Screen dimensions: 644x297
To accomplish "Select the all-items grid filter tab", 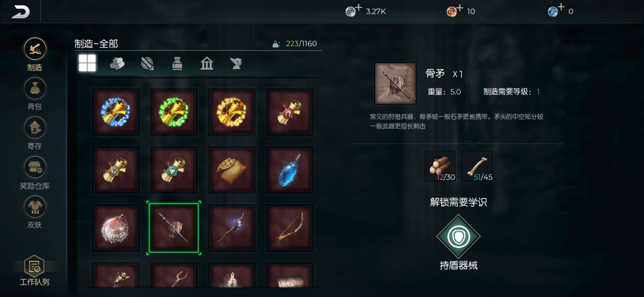I will [x=87, y=63].
